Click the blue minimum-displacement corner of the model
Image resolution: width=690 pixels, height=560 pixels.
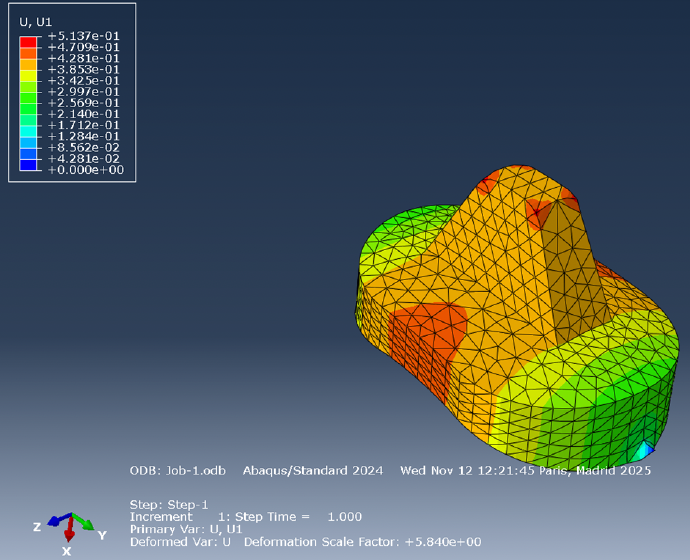(647, 451)
